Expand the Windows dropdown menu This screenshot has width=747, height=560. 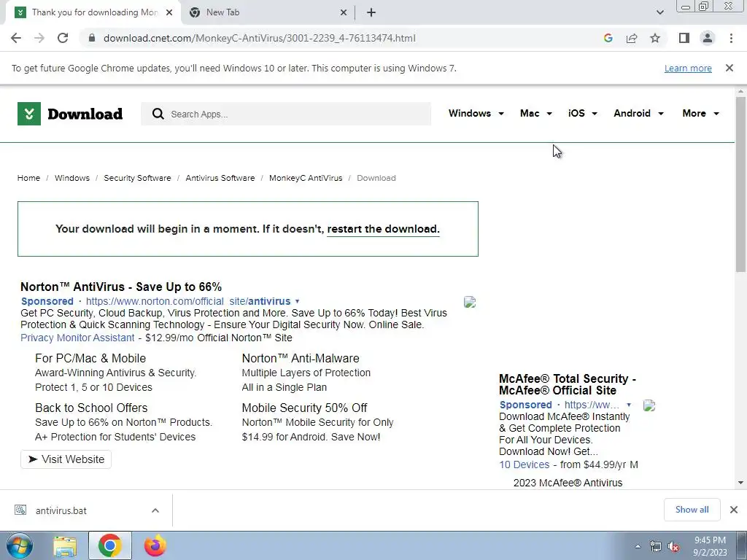point(476,113)
